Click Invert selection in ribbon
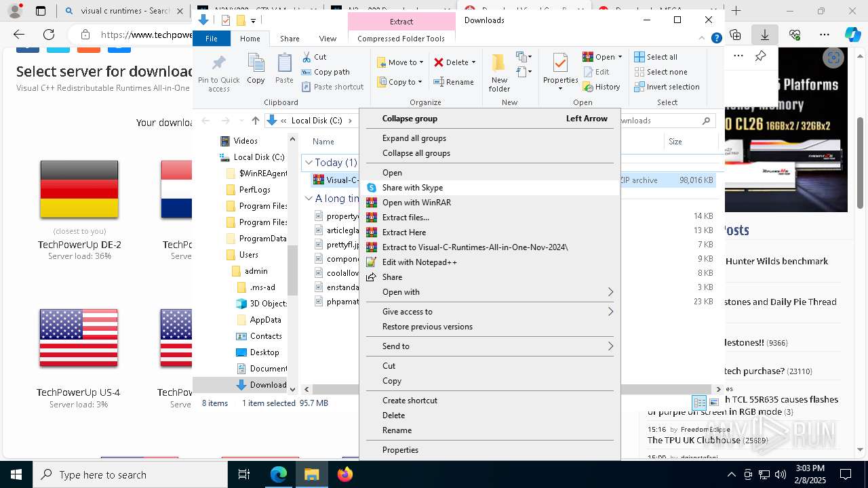 coord(667,87)
